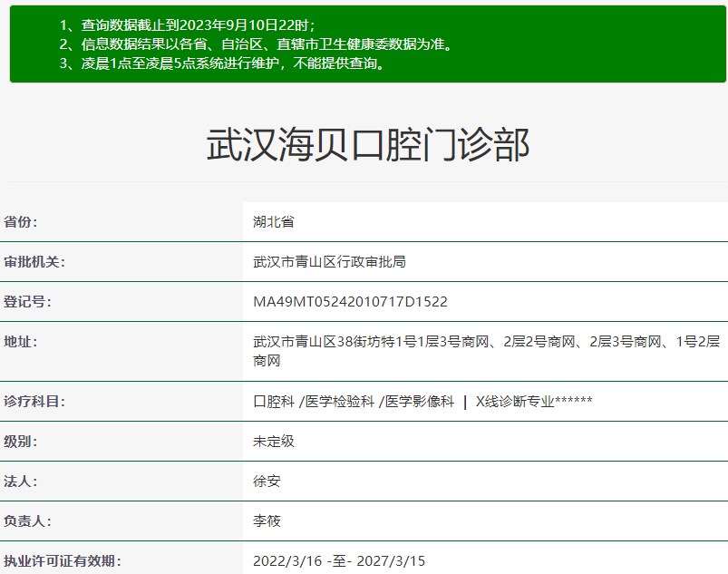Viewport: 728px width, 574px height.
Task: Click the 地址 field label
Action: (x=21, y=342)
